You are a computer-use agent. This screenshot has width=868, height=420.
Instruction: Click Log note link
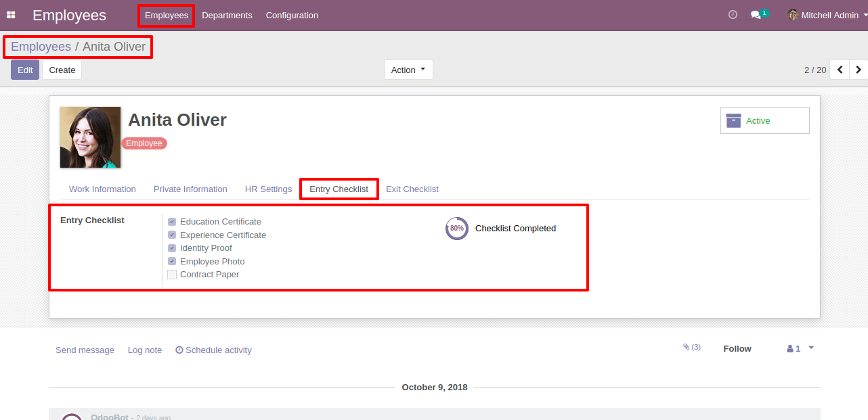click(145, 350)
